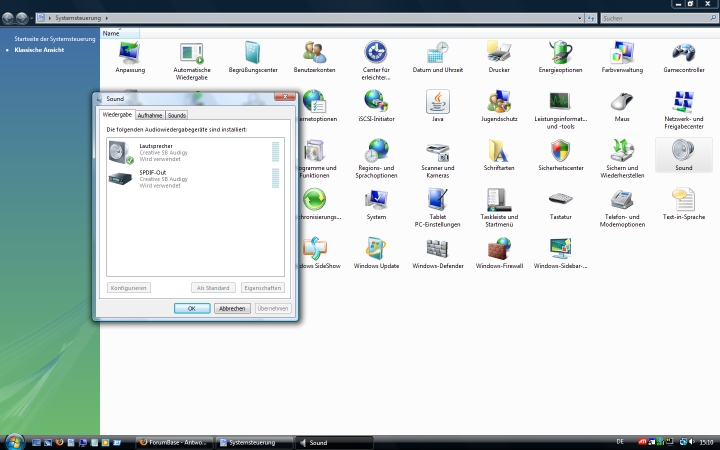Go to Startseite der Systemsteuerung
This screenshot has height=450, width=720.
point(55,39)
